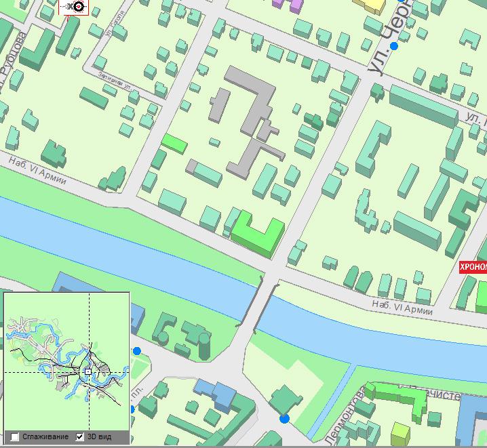Enable the Сглаживание checkbox

click(x=15, y=437)
